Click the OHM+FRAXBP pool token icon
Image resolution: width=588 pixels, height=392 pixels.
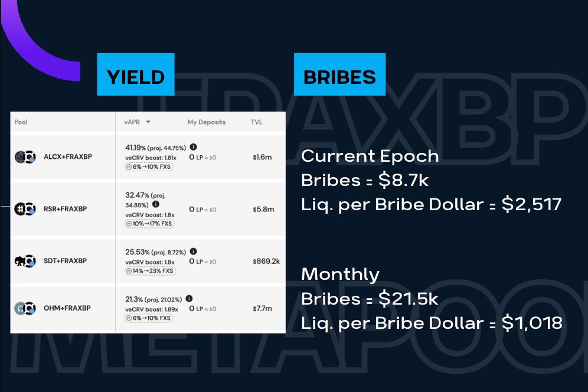(x=25, y=308)
